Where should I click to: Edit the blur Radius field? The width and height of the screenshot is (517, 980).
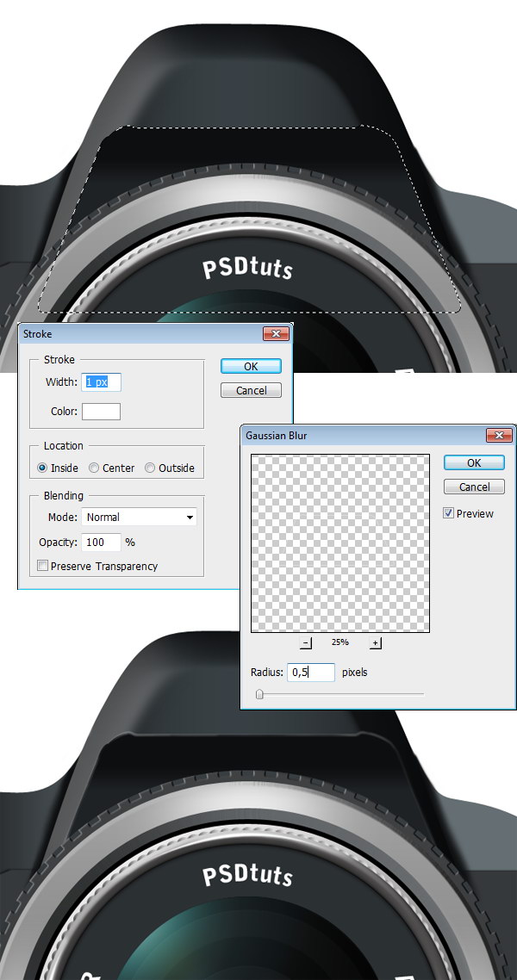(x=311, y=673)
